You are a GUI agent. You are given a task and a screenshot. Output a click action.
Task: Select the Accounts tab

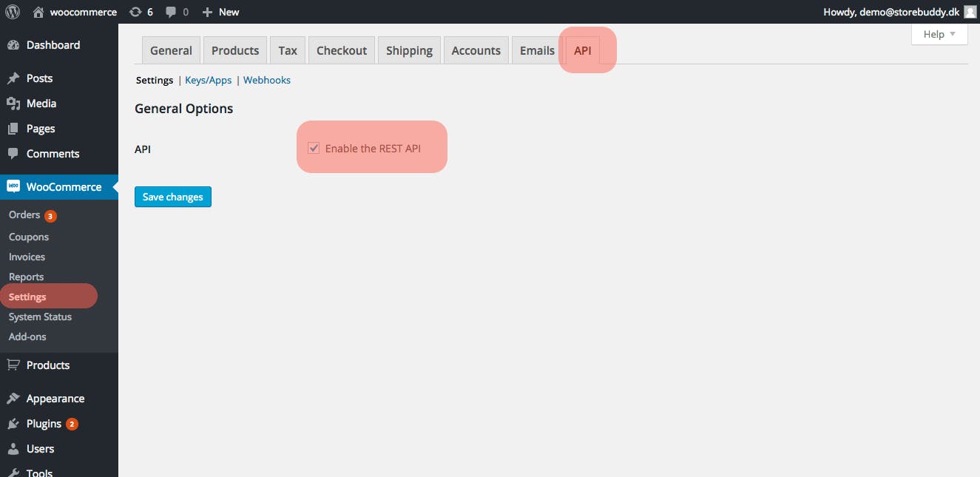[x=476, y=50]
